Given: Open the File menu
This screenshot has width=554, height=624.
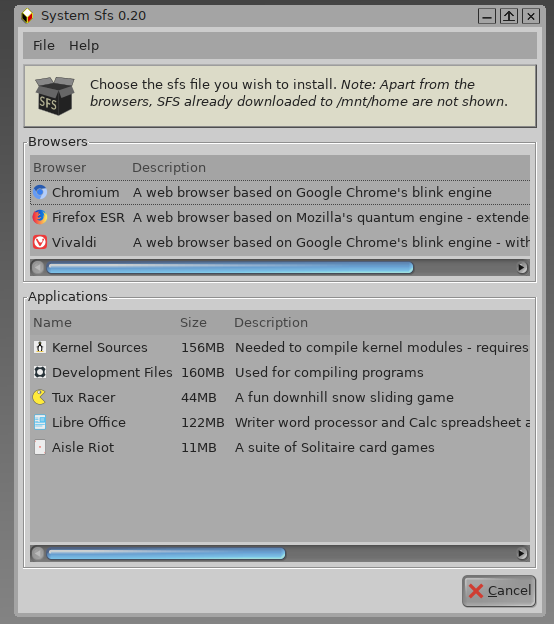Looking at the screenshot, I should [x=43, y=45].
